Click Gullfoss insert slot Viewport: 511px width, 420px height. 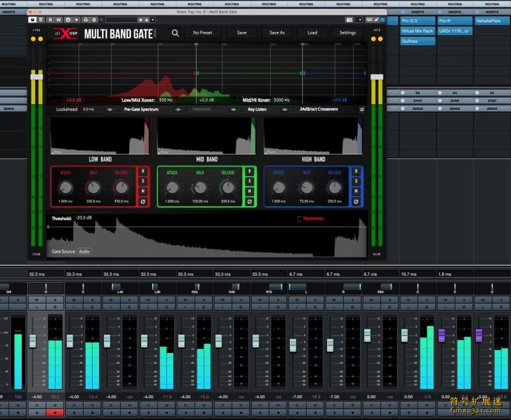(418, 41)
